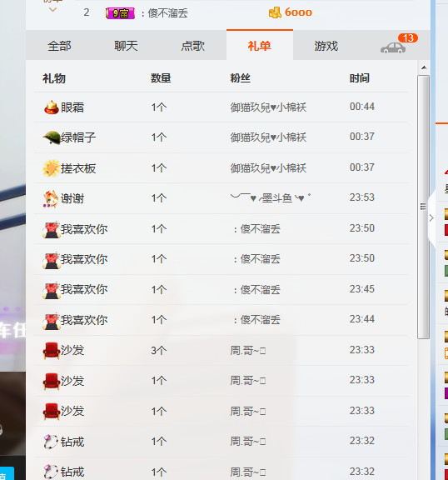This screenshot has width=448, height=480.
Task: Open the car icon with 13 badge
Action: tap(393, 47)
